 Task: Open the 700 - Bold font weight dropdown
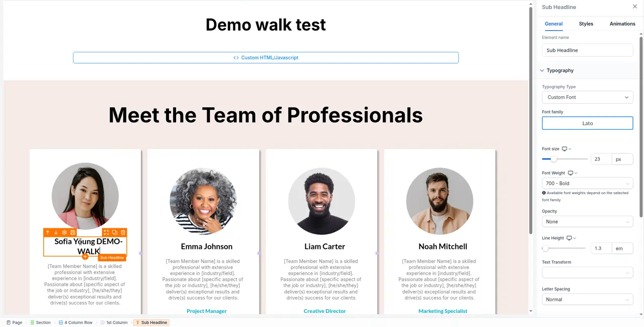tap(587, 183)
